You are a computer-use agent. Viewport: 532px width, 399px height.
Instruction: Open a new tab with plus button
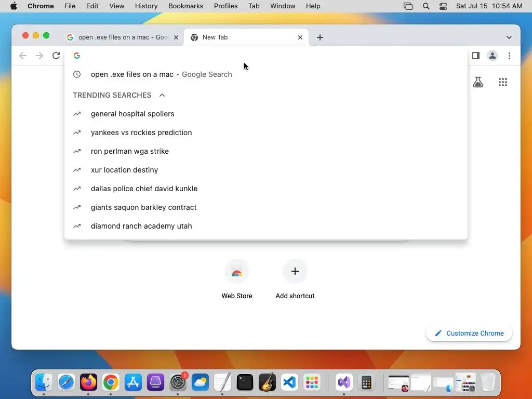coord(320,37)
